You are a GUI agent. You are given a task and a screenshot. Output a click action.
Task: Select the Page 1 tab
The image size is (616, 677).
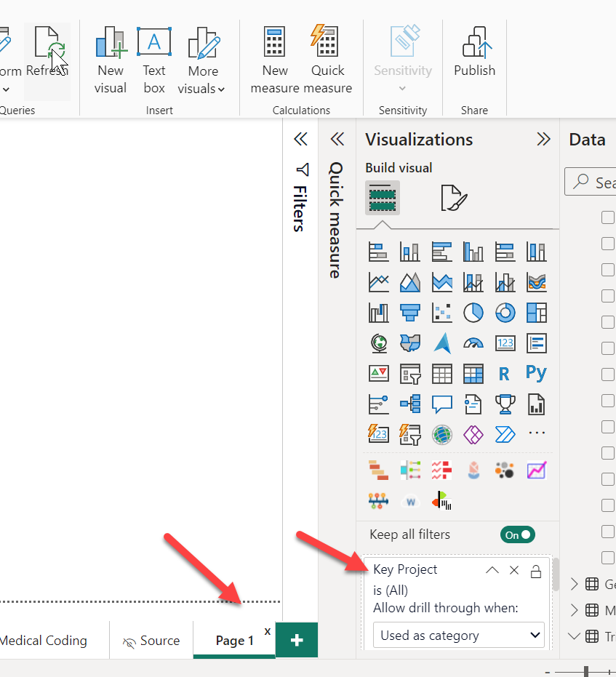[234, 641]
